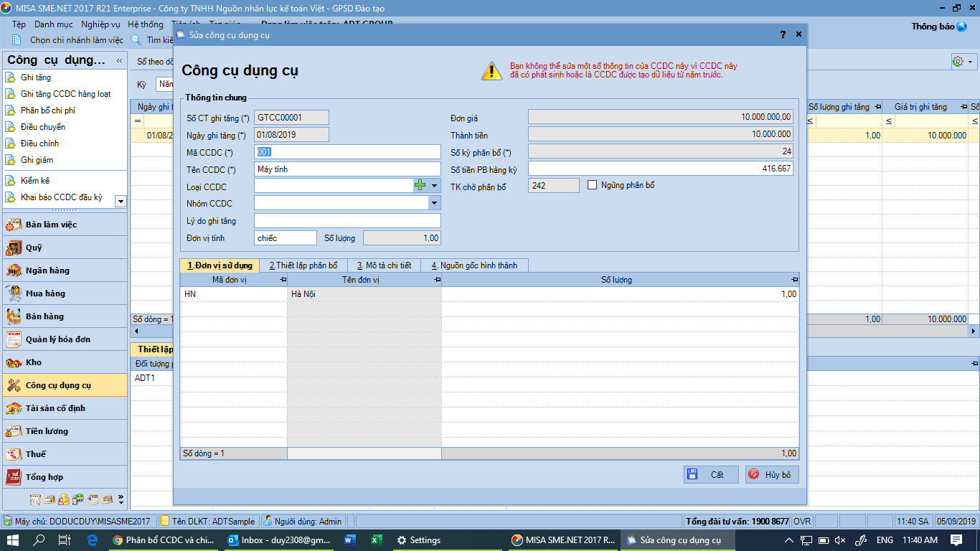Open the Thuế module icon

click(x=14, y=454)
